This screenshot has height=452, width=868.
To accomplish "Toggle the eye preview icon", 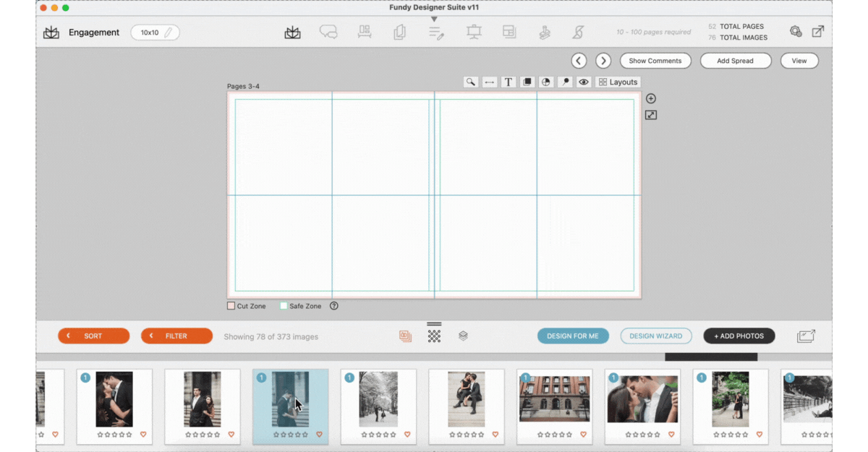I will coord(584,82).
